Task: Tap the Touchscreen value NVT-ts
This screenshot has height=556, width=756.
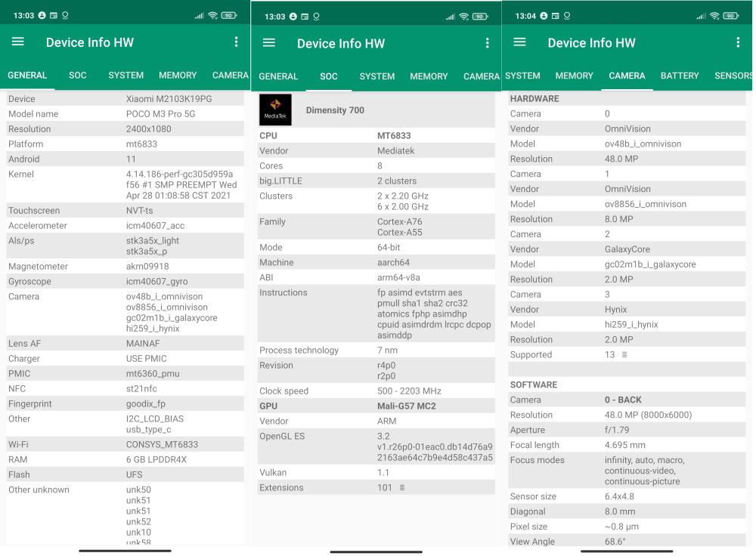Action: pos(139,211)
